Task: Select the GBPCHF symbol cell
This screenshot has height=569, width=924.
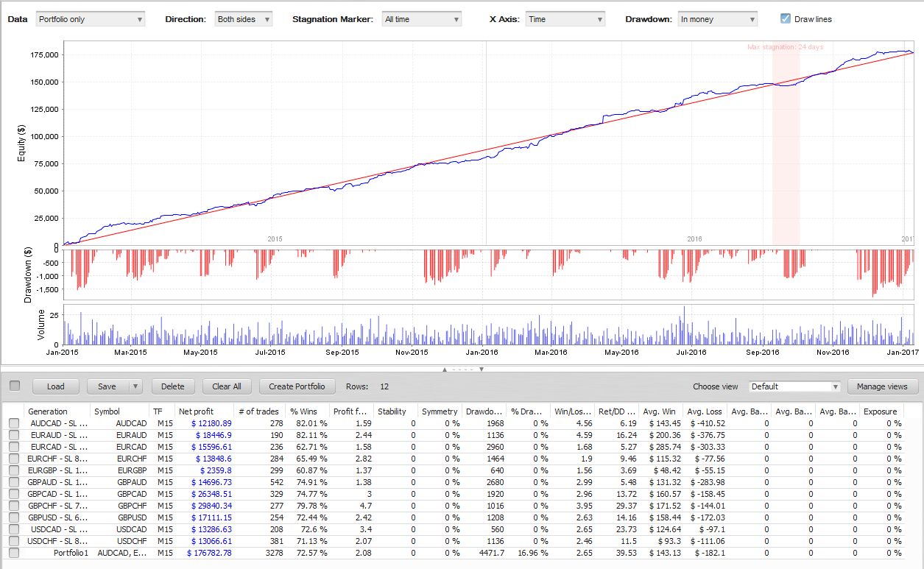Action: [132, 506]
